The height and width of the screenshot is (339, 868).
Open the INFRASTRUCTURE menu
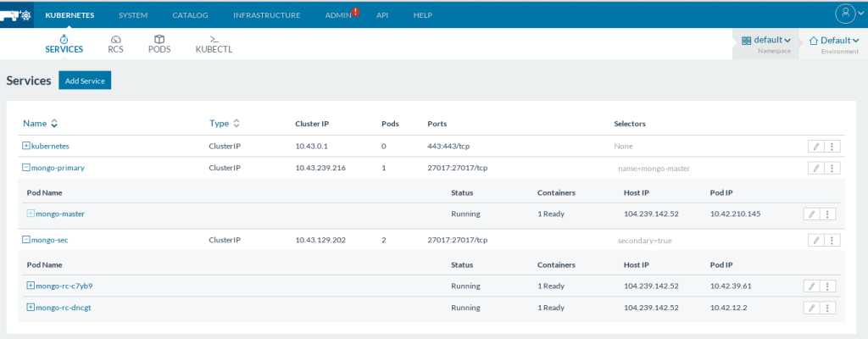266,15
